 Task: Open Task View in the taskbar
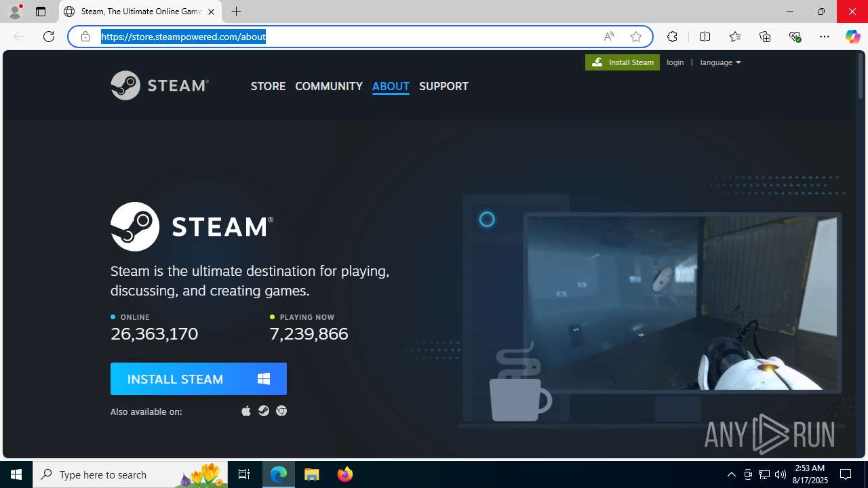click(x=244, y=474)
